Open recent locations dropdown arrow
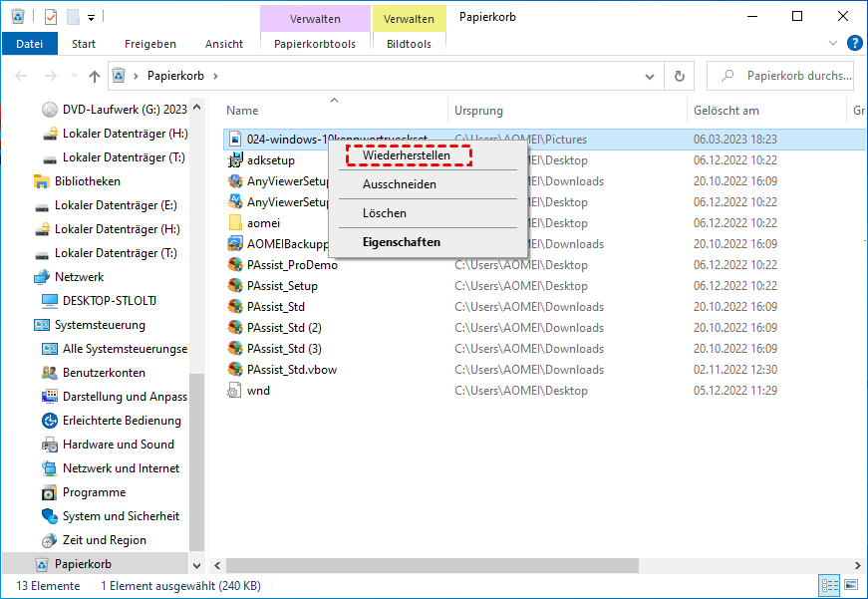 (74, 76)
